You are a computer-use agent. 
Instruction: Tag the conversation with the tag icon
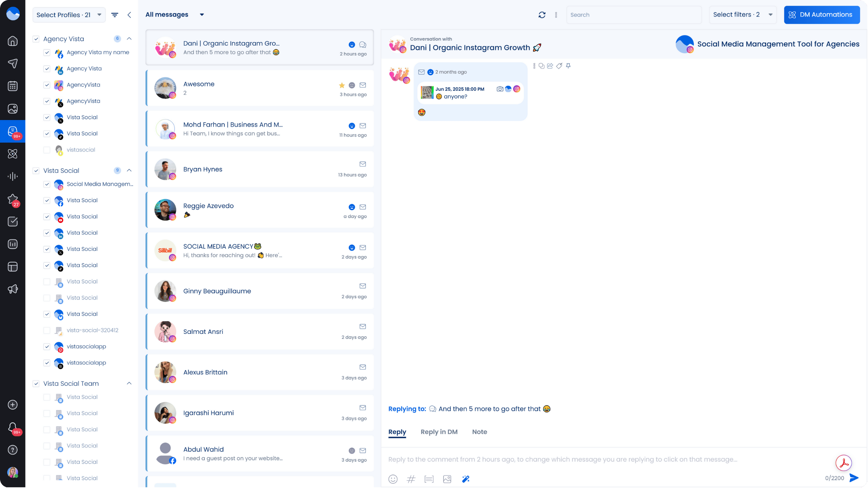tap(559, 66)
